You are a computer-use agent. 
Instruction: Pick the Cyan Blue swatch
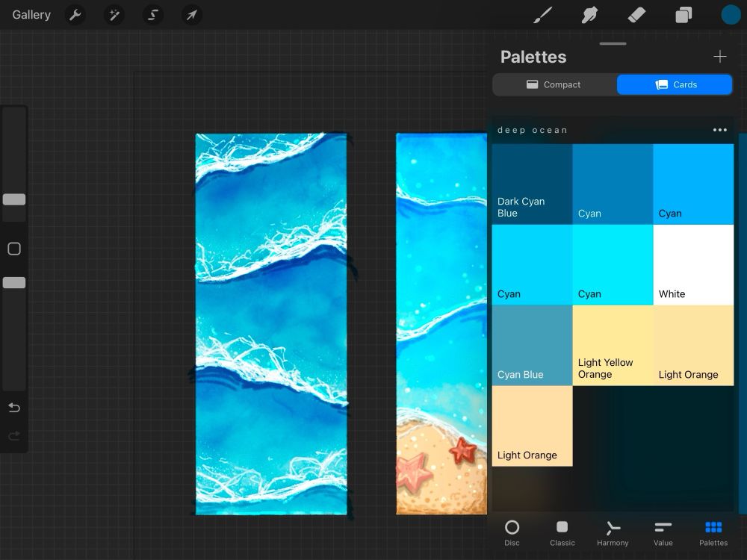point(532,345)
